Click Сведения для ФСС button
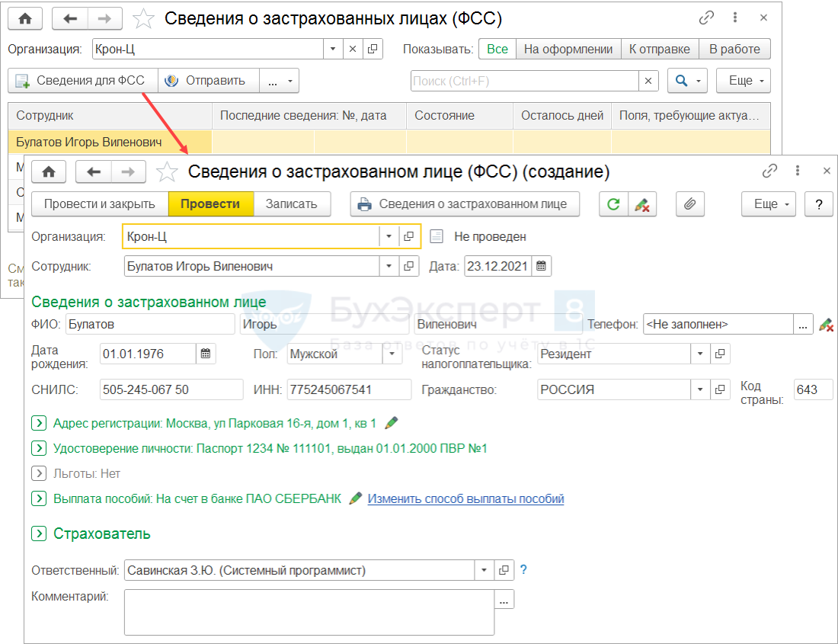 tap(83, 81)
